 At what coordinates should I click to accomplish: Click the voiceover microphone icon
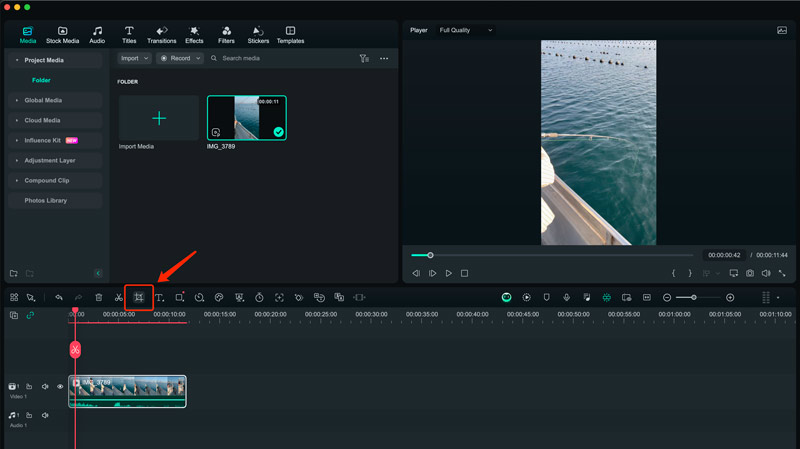point(566,297)
